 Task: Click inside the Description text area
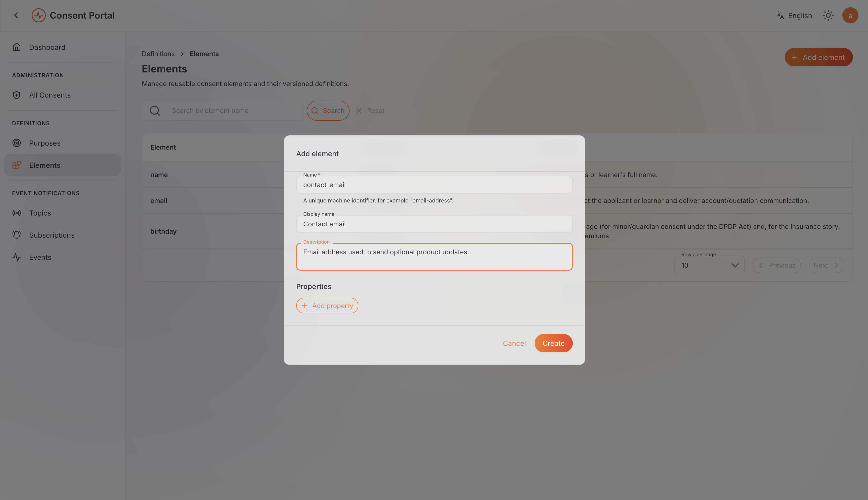tap(434, 257)
